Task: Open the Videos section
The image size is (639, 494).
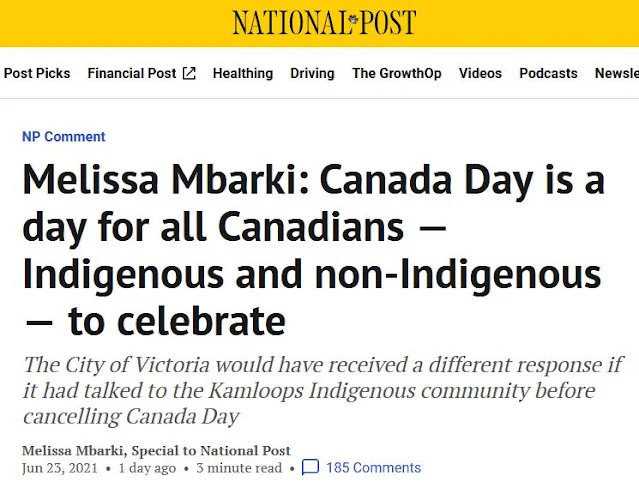Action: point(480,73)
